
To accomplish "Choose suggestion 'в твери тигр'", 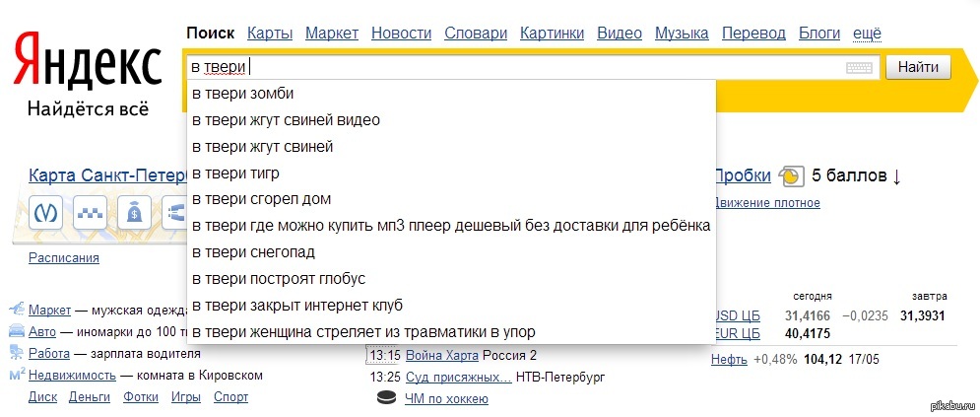I will [235, 174].
